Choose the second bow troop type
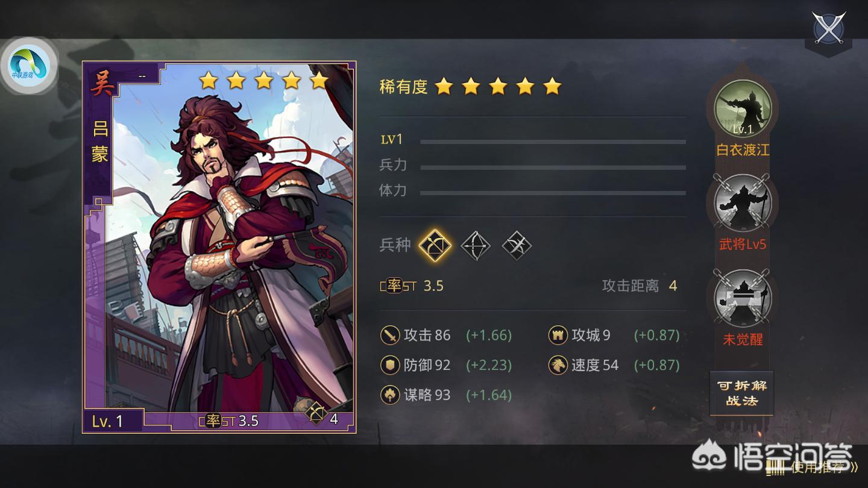This screenshot has width=868, height=488. 476,246
